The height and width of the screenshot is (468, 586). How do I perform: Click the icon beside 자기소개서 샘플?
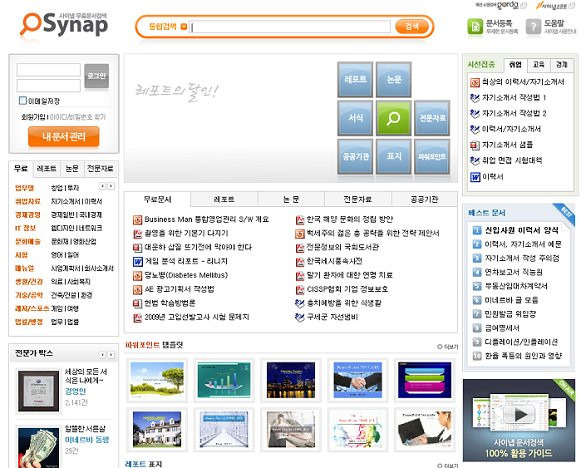[475, 145]
